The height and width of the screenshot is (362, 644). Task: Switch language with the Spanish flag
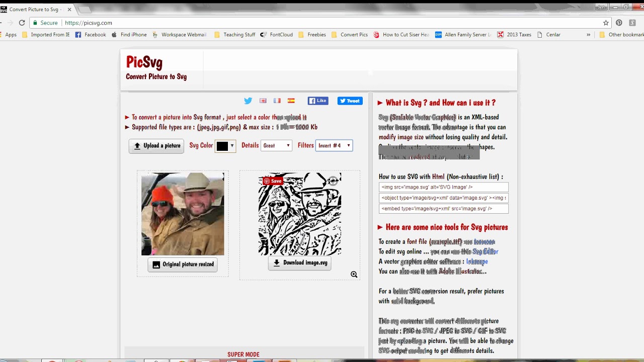click(x=291, y=101)
